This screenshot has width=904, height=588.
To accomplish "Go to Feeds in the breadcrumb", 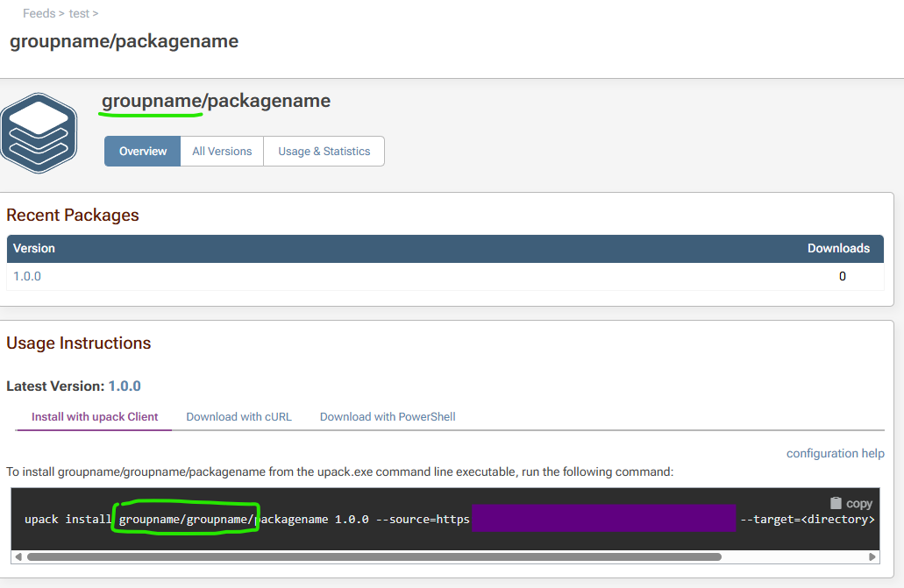I will point(39,13).
